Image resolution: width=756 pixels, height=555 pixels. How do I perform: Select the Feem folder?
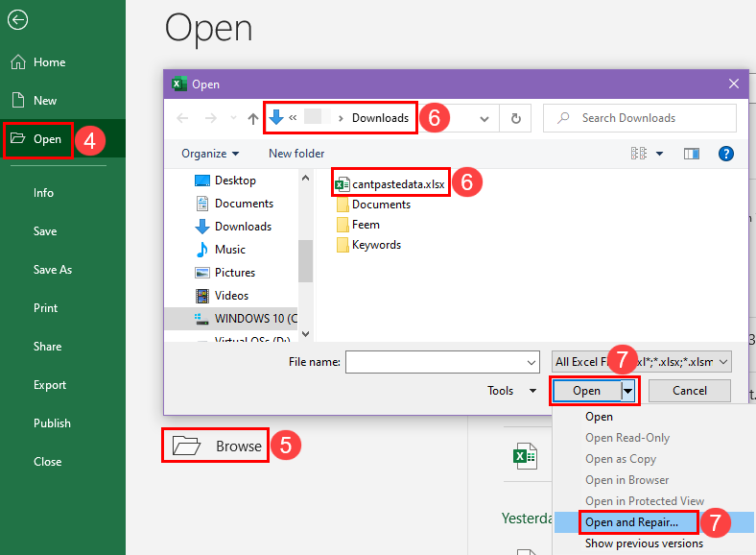pyautogui.click(x=358, y=225)
